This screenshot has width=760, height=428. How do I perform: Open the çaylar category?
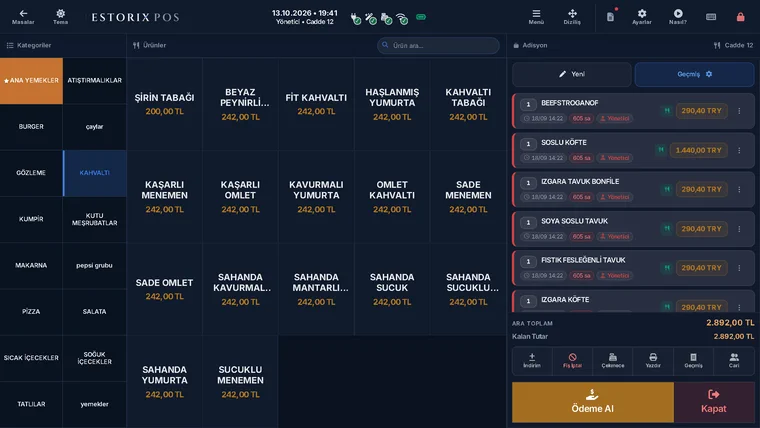[95, 127]
